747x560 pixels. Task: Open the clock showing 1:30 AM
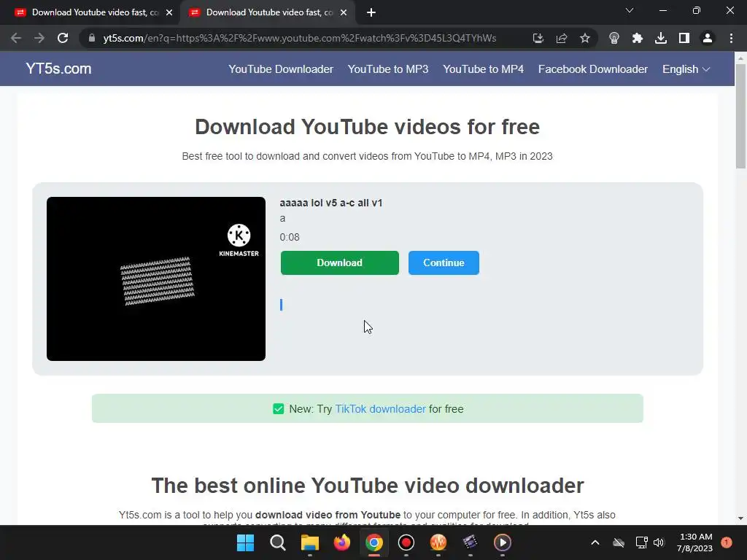point(694,542)
